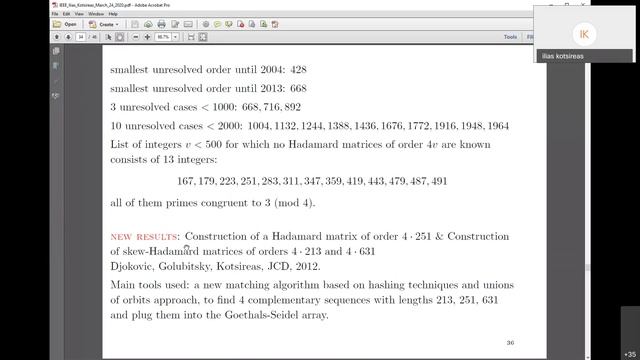Click the line 'smallest unresolved order until 2004: 428'
The width and height of the screenshot is (640, 360).
click(208, 69)
